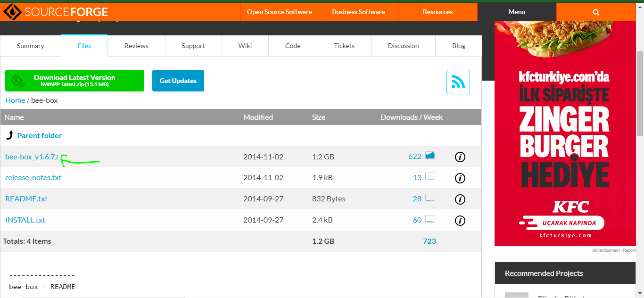644x298 pixels.
Task: View info icon for release_notes.txt
Action: 460,178
